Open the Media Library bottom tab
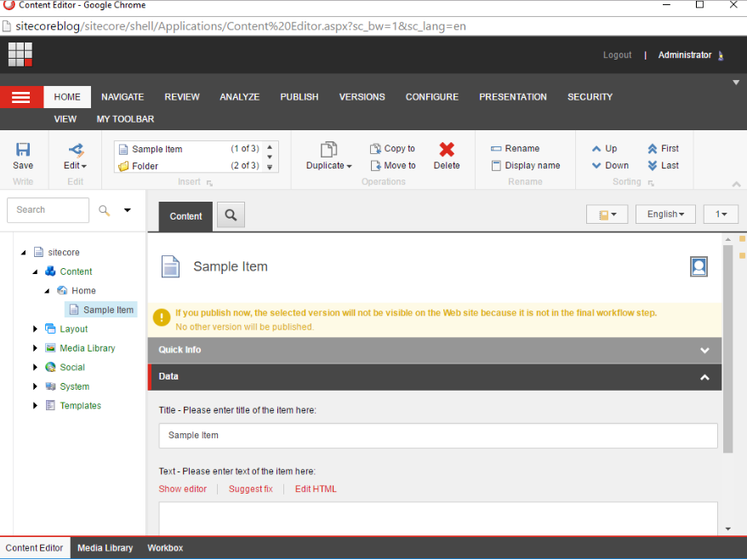This screenshot has height=560, width=747. click(x=105, y=548)
